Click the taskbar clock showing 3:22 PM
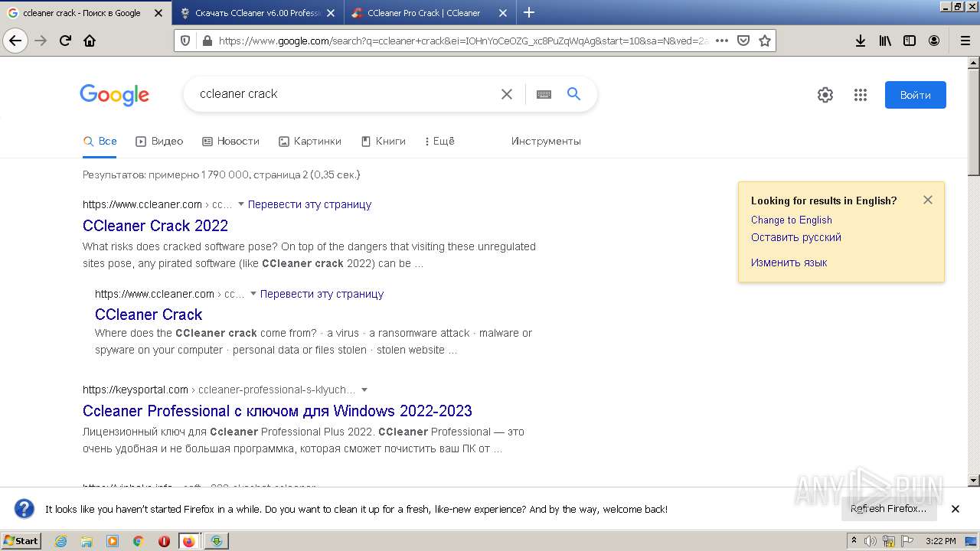Screen dimensions: 980x551 [940, 541]
